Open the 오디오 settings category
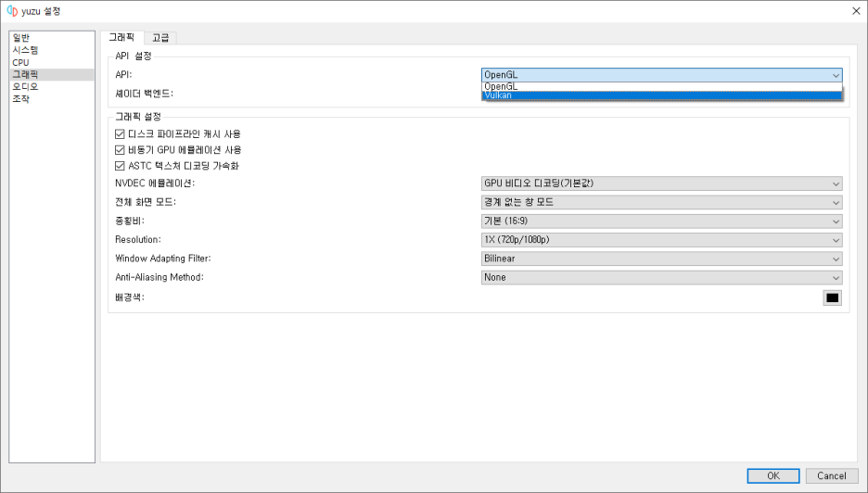 [52, 87]
